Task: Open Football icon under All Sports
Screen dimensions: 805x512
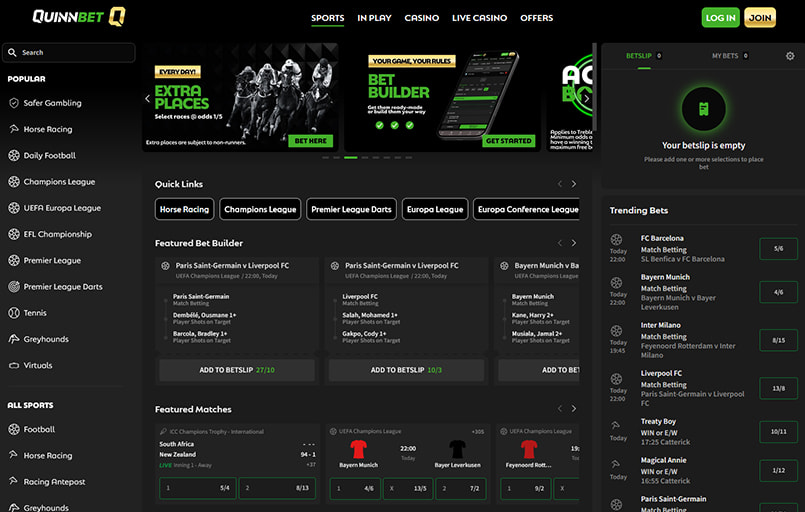Action: (14, 429)
